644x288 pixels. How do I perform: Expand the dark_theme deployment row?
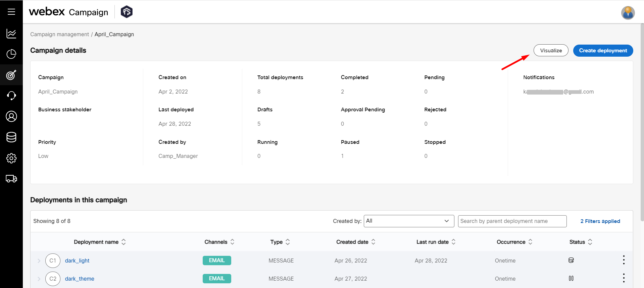(39, 279)
